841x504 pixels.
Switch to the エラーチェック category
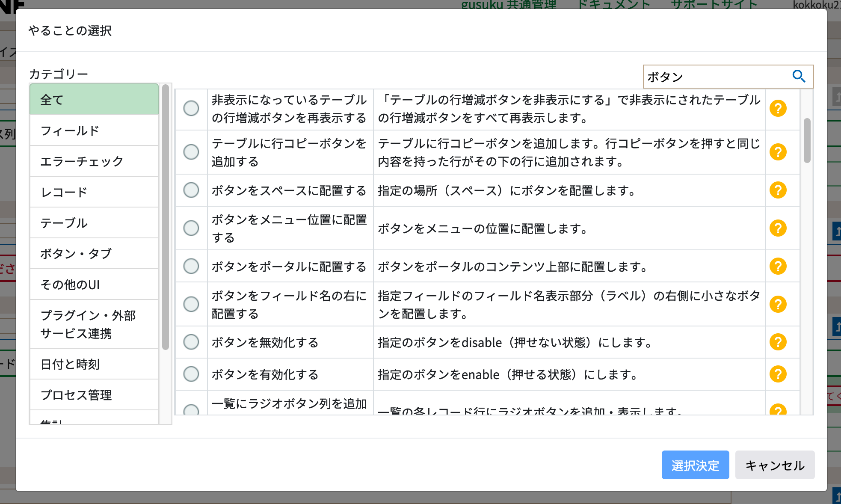[81, 161]
